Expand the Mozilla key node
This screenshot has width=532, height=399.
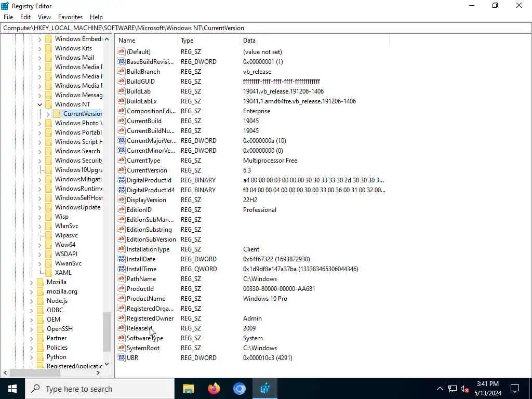(32, 282)
